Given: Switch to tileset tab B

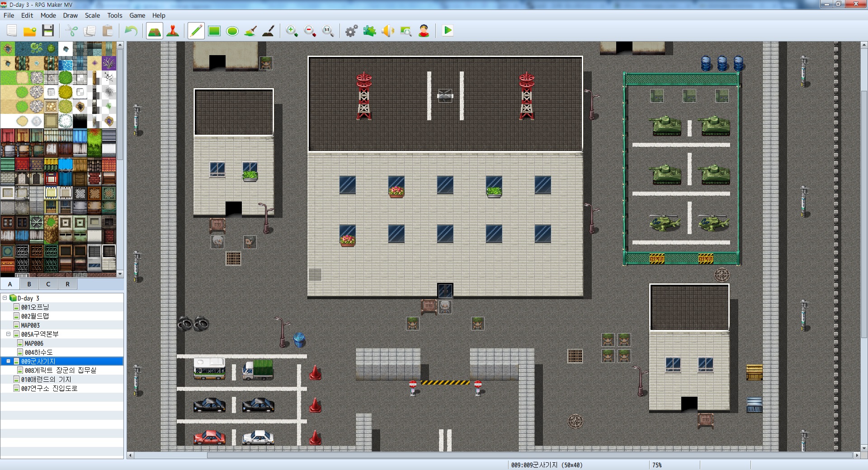Looking at the screenshot, I should click(29, 284).
